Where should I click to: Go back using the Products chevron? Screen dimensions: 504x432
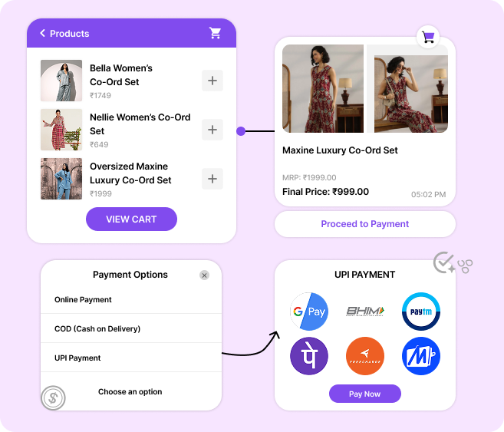[42, 33]
